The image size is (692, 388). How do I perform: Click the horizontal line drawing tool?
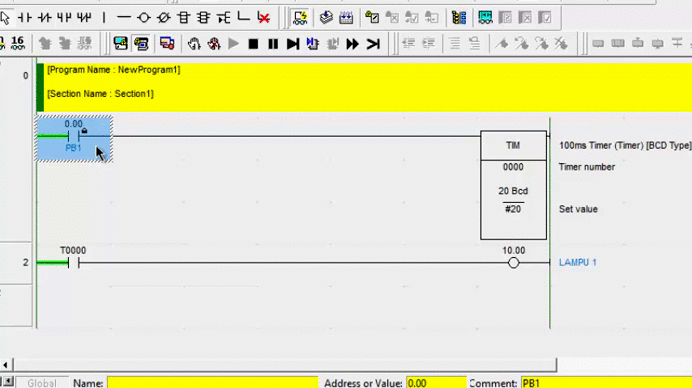(x=124, y=18)
